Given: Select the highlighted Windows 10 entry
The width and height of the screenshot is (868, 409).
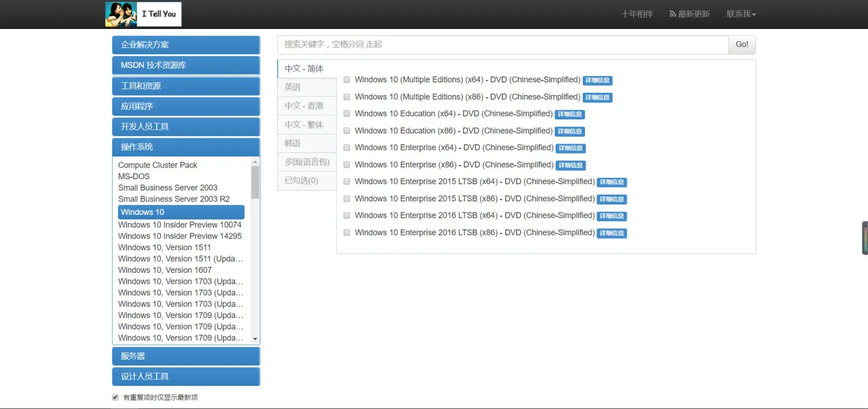Looking at the screenshot, I should tap(181, 212).
